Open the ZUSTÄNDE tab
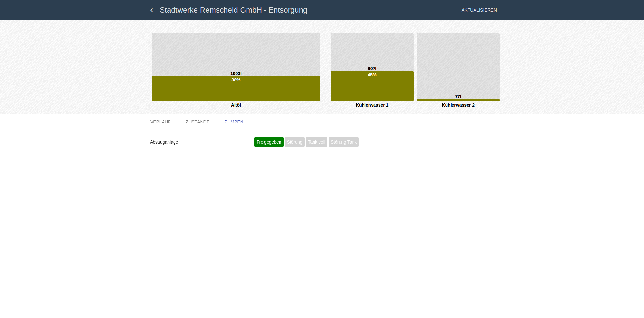Screen dimensions: 644x318 [x=197, y=122]
